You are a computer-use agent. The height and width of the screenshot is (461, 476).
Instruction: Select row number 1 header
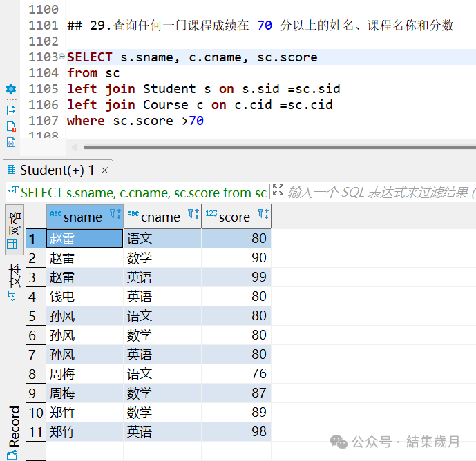coord(35,239)
